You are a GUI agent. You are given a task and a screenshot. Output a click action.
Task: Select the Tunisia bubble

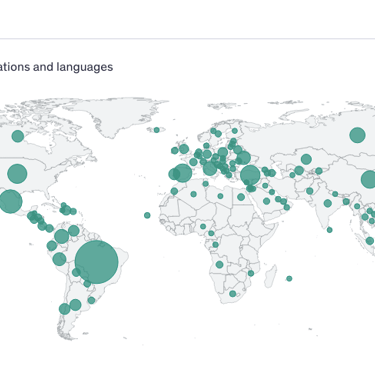click(x=205, y=184)
